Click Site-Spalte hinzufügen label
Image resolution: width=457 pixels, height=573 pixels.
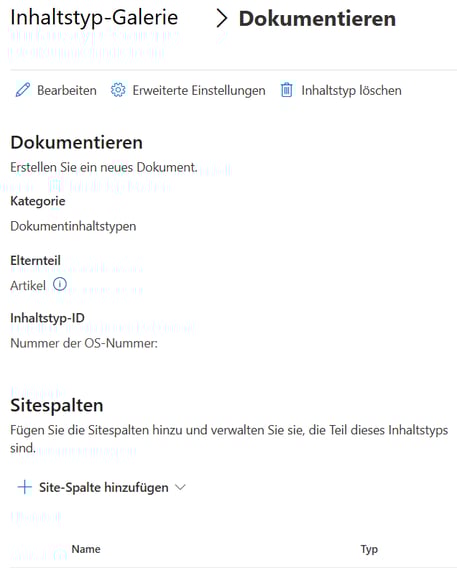coord(104,487)
